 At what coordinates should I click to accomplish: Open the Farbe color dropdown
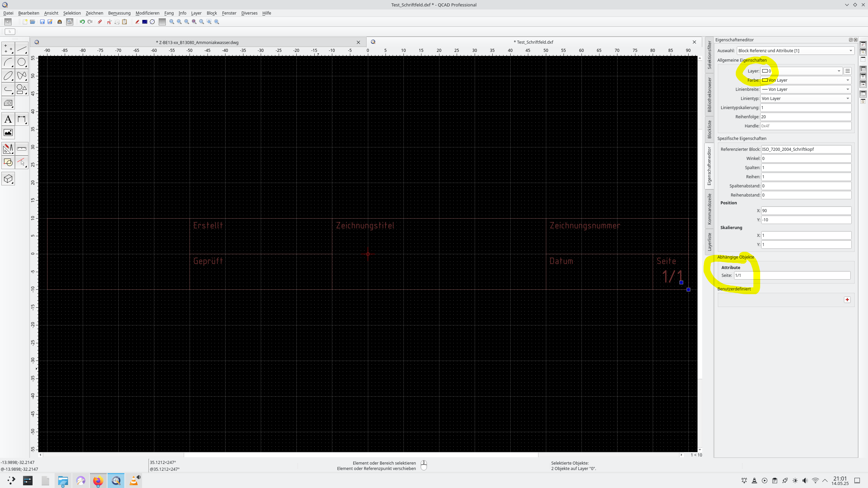tap(806, 80)
